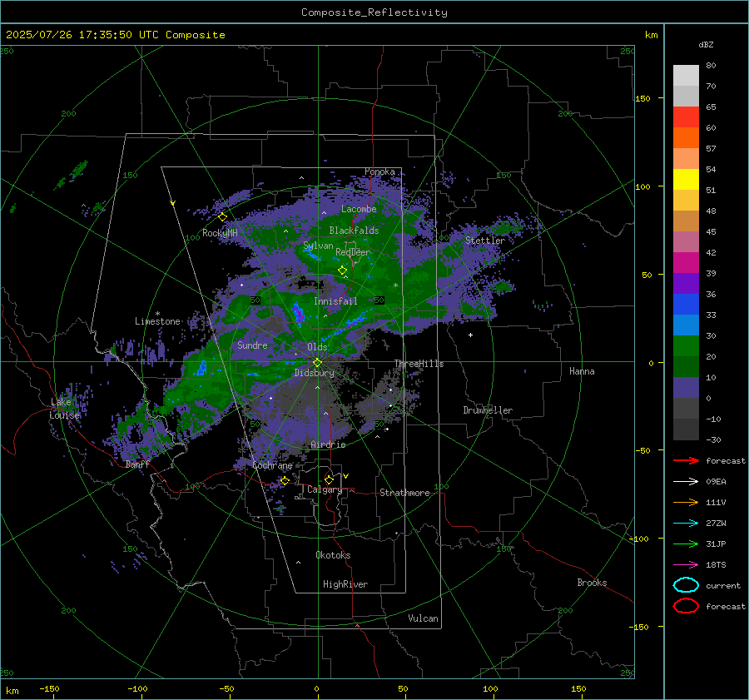The width and height of the screenshot is (749, 700).
Task: Click the white 09EA arrow legend icon
Action: 686,482
